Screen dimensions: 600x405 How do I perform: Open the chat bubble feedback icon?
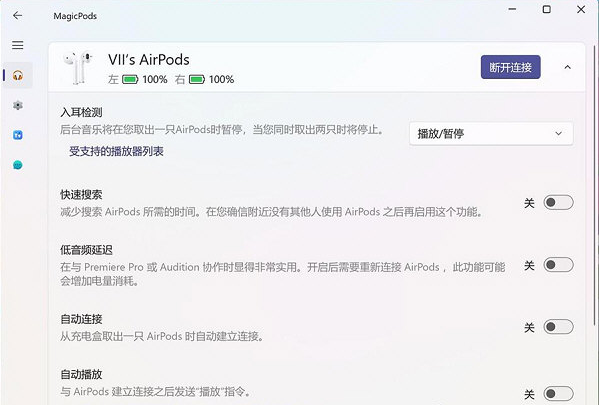click(x=18, y=165)
